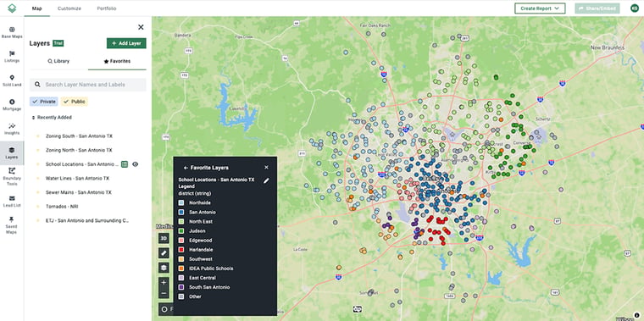Click the Add Layer button
This screenshot has width=644, height=321.
click(126, 43)
